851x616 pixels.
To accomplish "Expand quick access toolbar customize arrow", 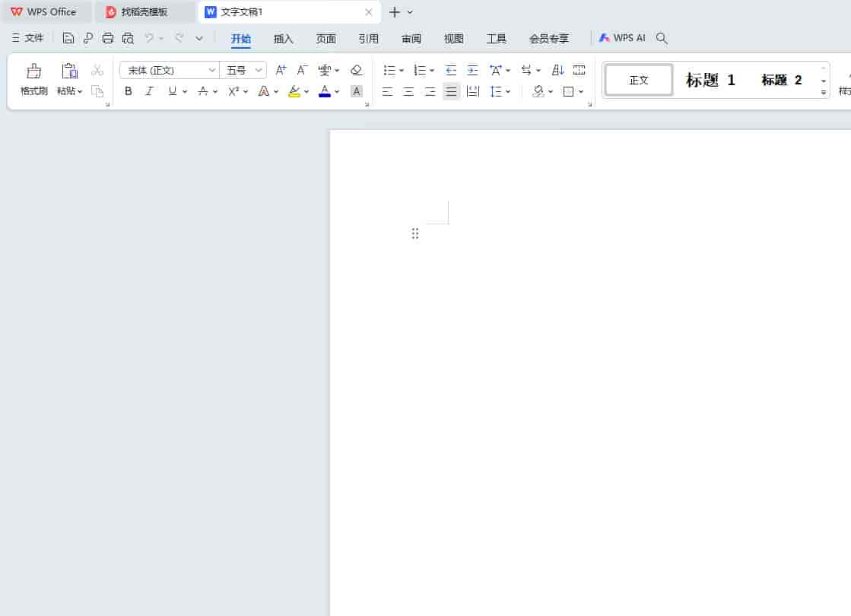I will 199,38.
